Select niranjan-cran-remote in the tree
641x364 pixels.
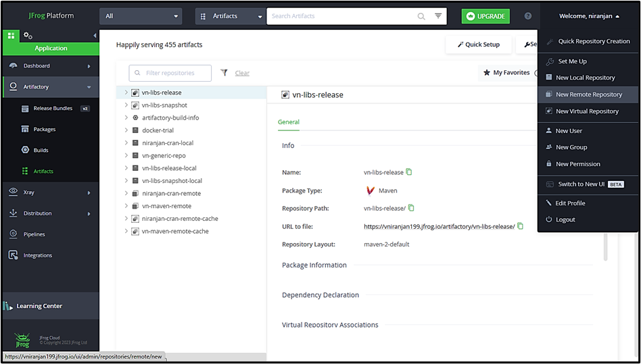pos(171,193)
